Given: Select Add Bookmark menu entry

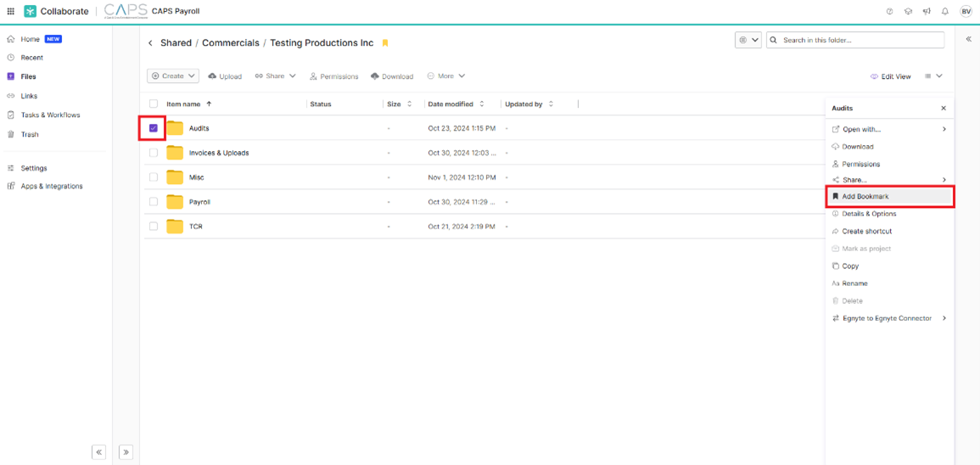Looking at the screenshot, I should click(x=889, y=196).
